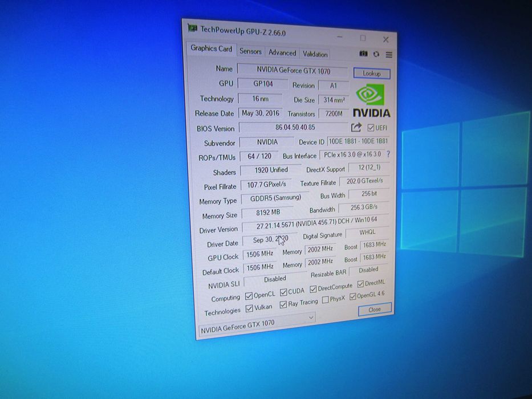Click the BIOS Version field 86.04.50.40.85
This screenshot has width=532, height=399.
coord(294,128)
